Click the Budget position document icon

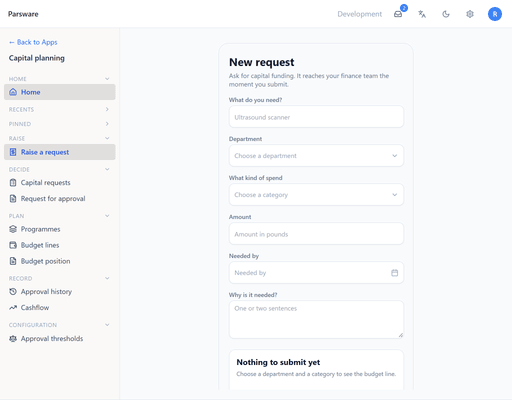pyautogui.click(x=13, y=261)
